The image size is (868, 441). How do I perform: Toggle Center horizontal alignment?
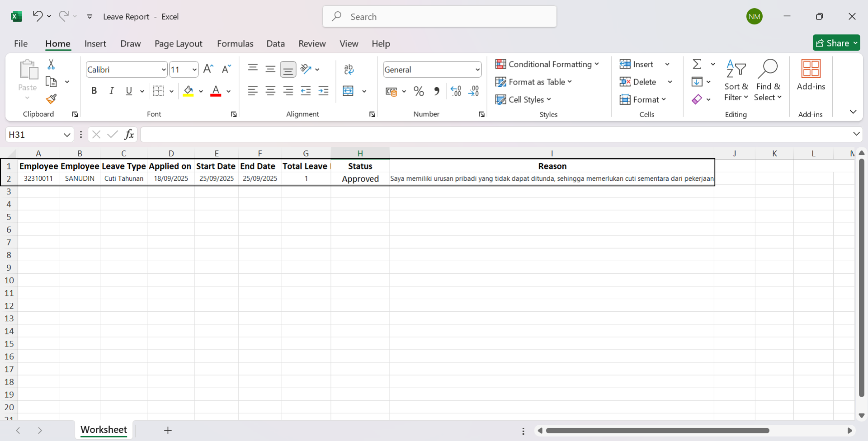coord(270,91)
